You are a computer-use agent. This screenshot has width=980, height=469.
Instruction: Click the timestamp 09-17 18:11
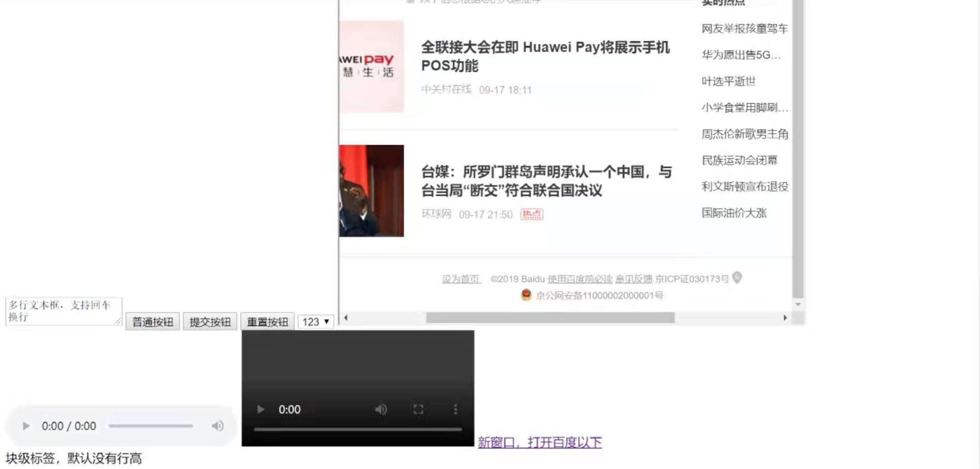(505, 90)
